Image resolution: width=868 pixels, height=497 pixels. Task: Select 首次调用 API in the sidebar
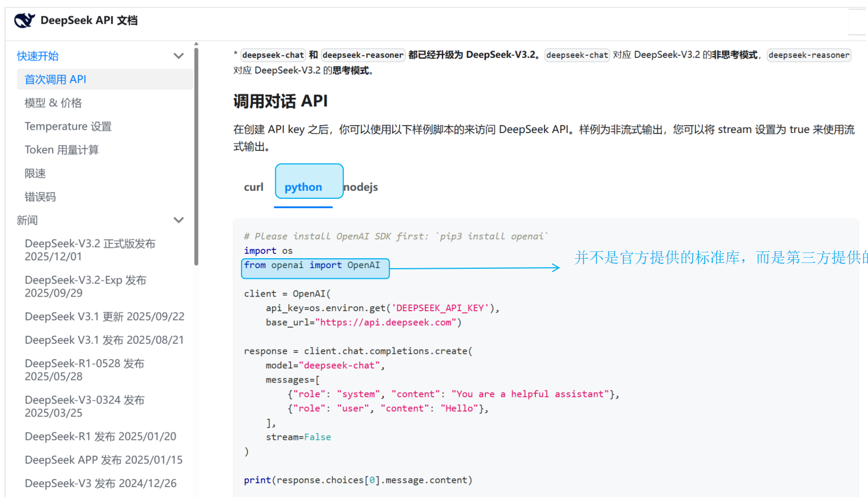coord(105,79)
